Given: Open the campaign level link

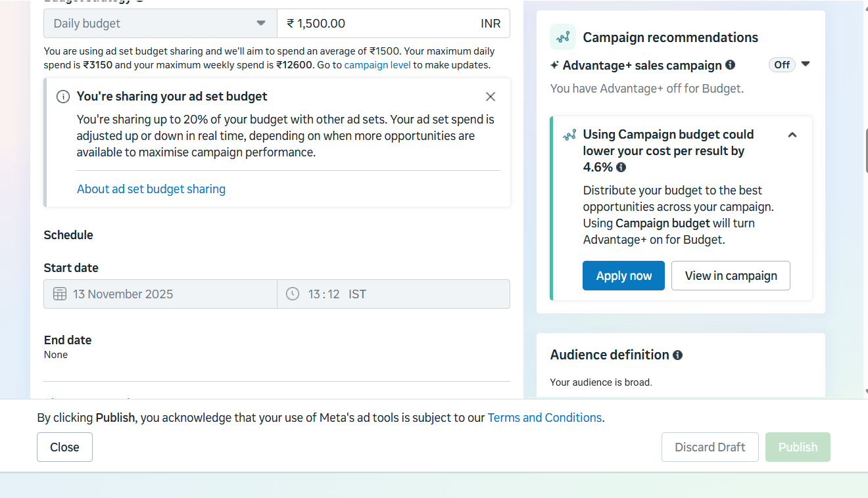Looking at the screenshot, I should click(x=377, y=65).
